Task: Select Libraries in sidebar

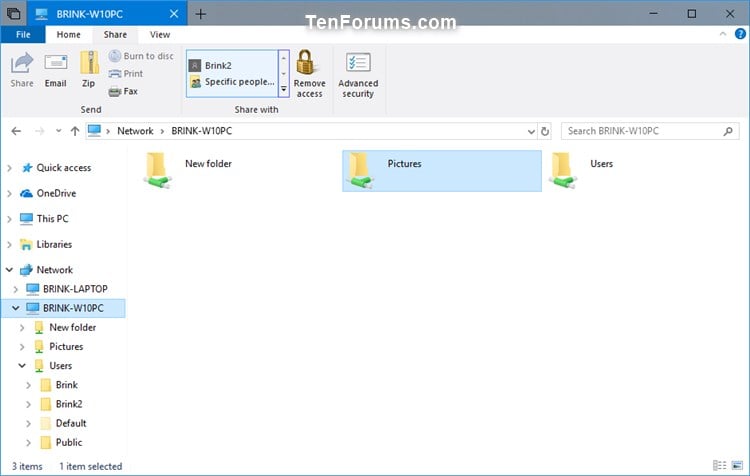Action: [x=54, y=244]
